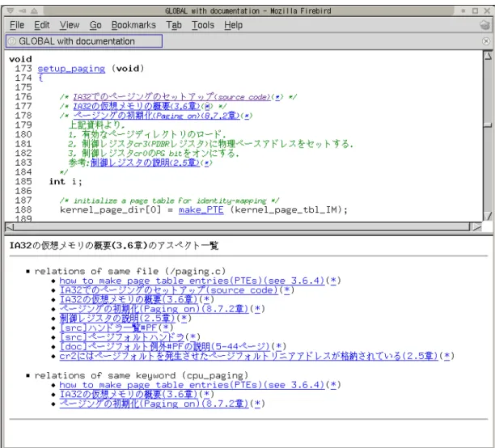The height and width of the screenshot is (448, 495).
Task: Click the 'relations of same file (/paging.c)' heading
Action: (x=130, y=271)
